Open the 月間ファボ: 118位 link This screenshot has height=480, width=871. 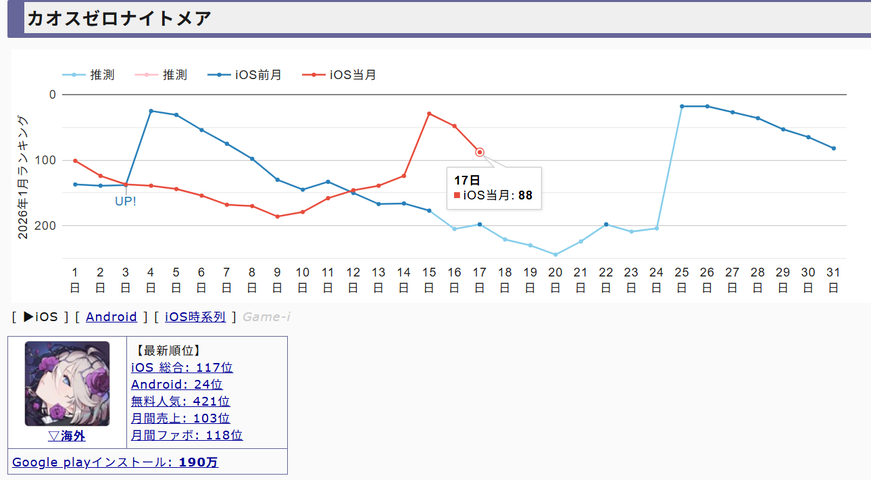[x=187, y=435]
